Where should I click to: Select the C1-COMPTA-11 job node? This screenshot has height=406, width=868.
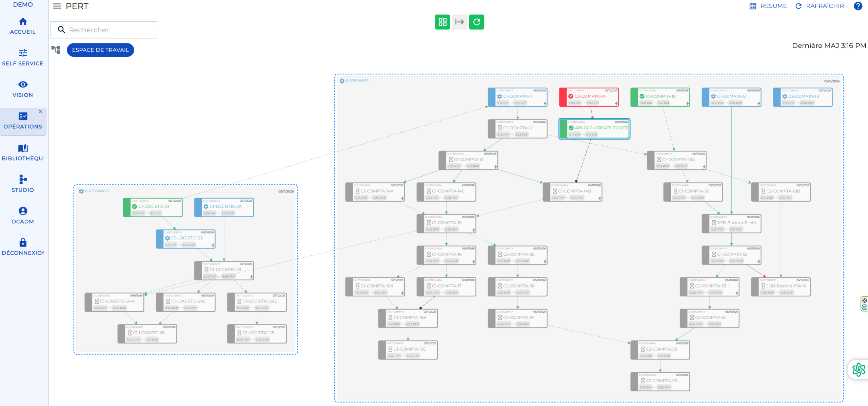(x=518, y=97)
